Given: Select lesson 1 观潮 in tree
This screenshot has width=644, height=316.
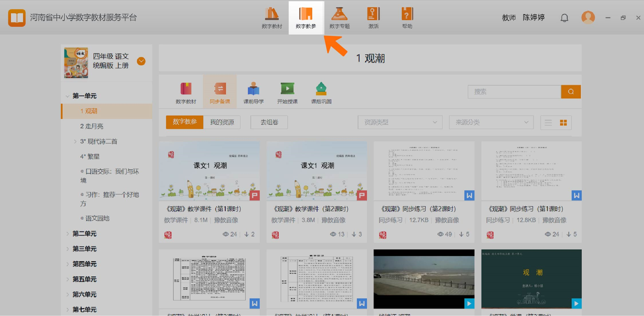Looking at the screenshot, I should click(x=106, y=111).
